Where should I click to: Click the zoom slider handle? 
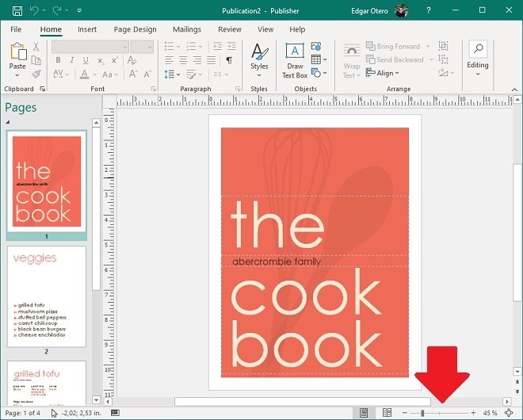(x=422, y=413)
